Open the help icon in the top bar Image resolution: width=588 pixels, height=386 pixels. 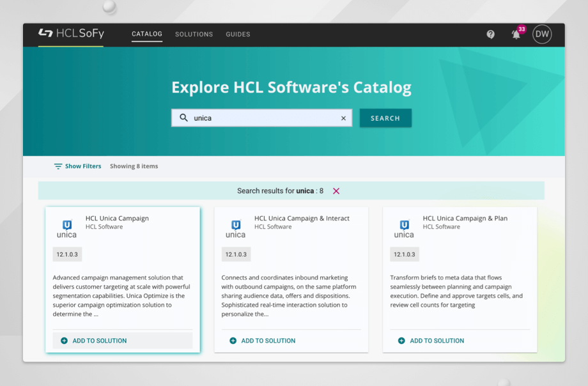click(490, 34)
